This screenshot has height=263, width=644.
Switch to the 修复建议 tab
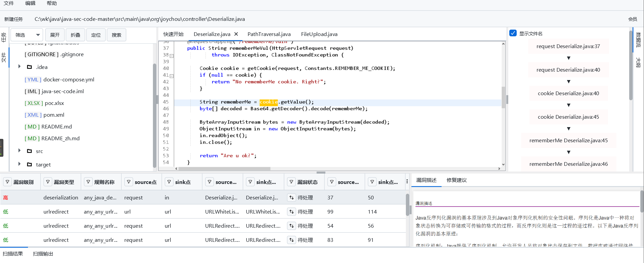pos(456,180)
